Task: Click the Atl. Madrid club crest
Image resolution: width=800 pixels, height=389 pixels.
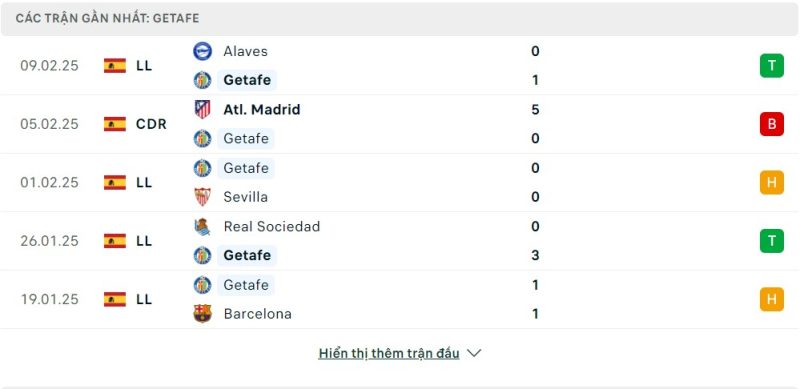Action: (x=203, y=109)
